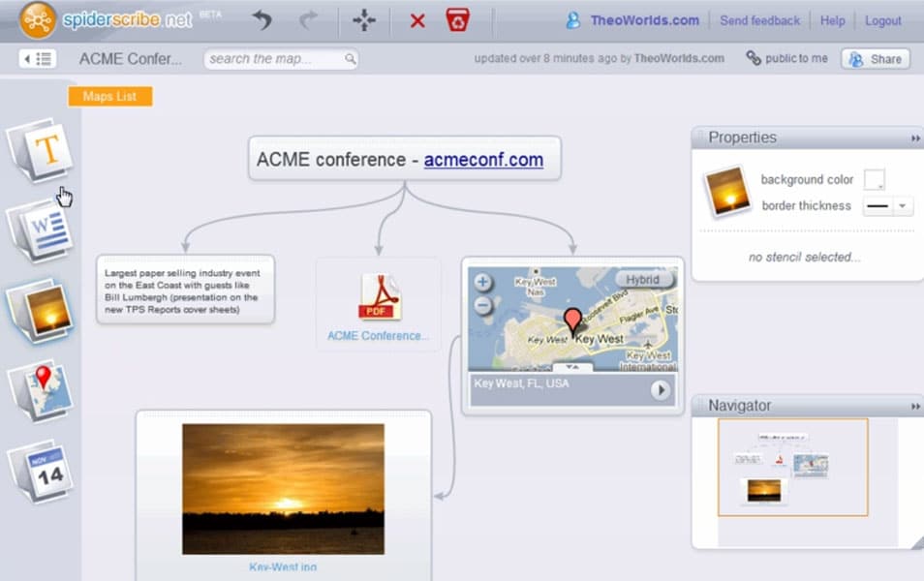924x581 pixels.
Task: Open the Maps List tab
Action: point(109,97)
